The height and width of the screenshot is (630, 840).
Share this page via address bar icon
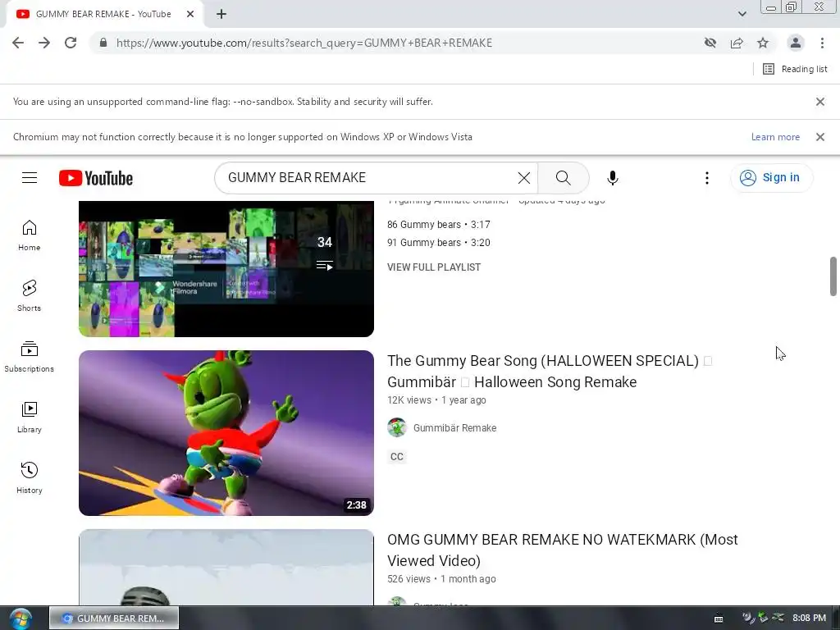pyautogui.click(x=737, y=43)
